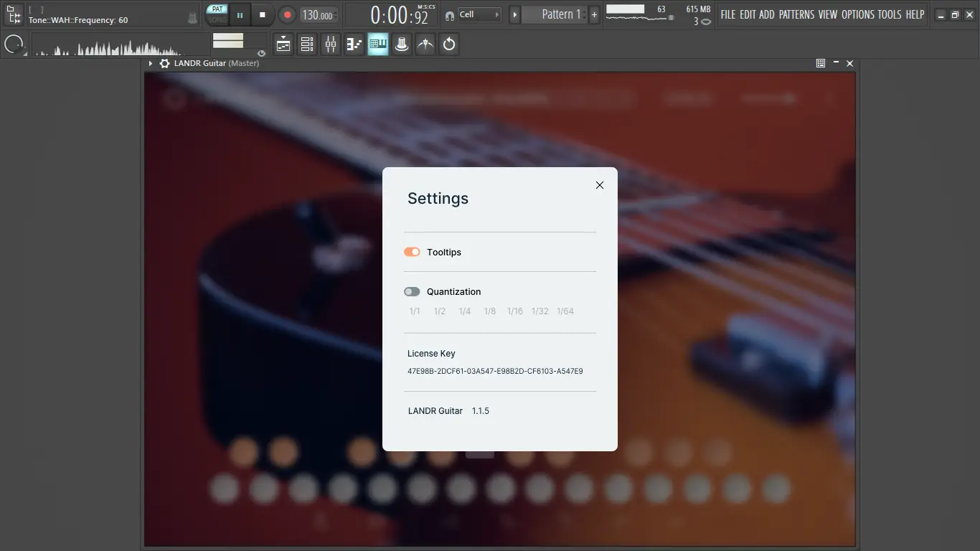Open the PATTERNS menu
Image resolution: width=980 pixels, height=551 pixels.
[796, 14]
